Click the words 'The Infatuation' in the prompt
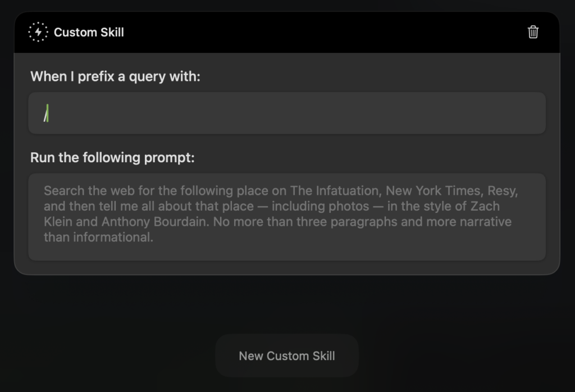 [x=336, y=191]
